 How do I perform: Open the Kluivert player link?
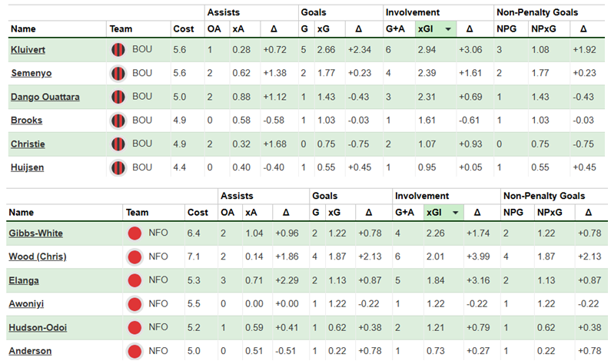click(29, 50)
